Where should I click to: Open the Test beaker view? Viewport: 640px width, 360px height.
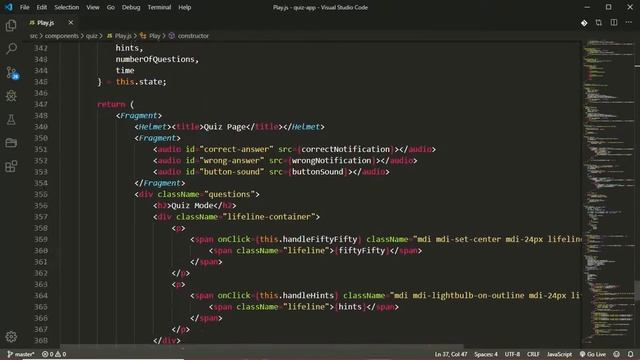tap(11, 120)
